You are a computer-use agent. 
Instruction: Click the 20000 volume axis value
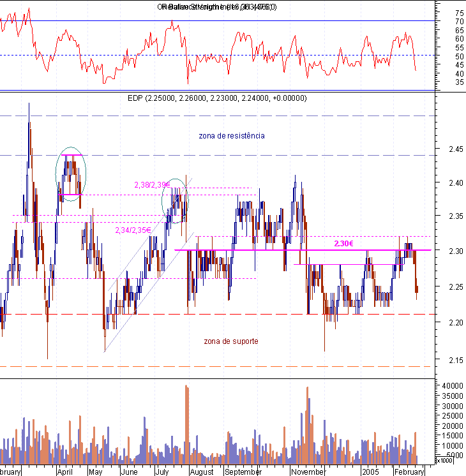click(x=453, y=426)
